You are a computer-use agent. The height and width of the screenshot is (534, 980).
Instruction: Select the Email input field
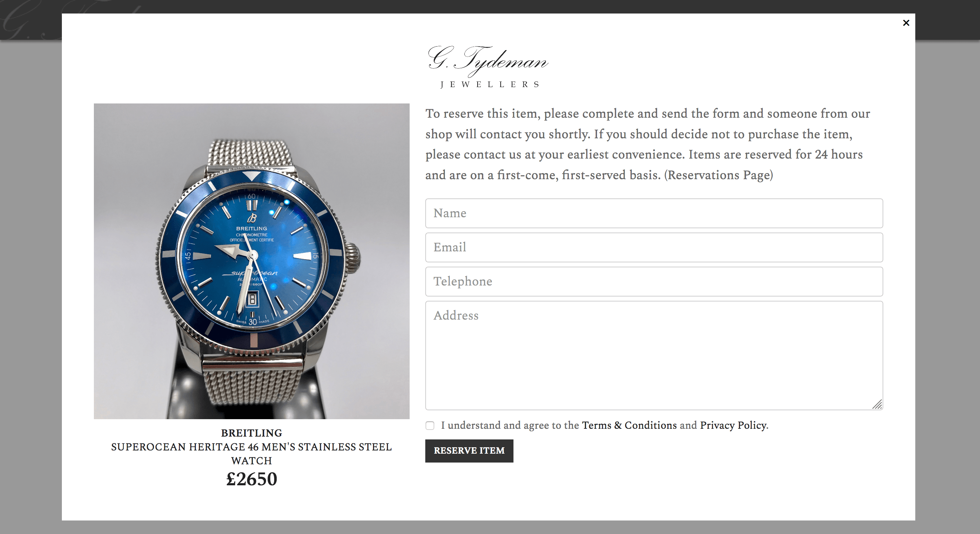tap(654, 247)
